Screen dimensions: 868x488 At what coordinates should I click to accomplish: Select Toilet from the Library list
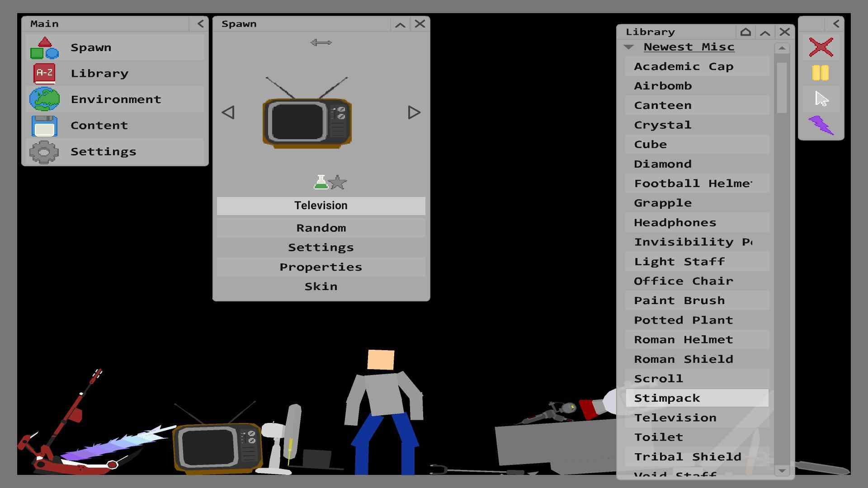(x=659, y=437)
